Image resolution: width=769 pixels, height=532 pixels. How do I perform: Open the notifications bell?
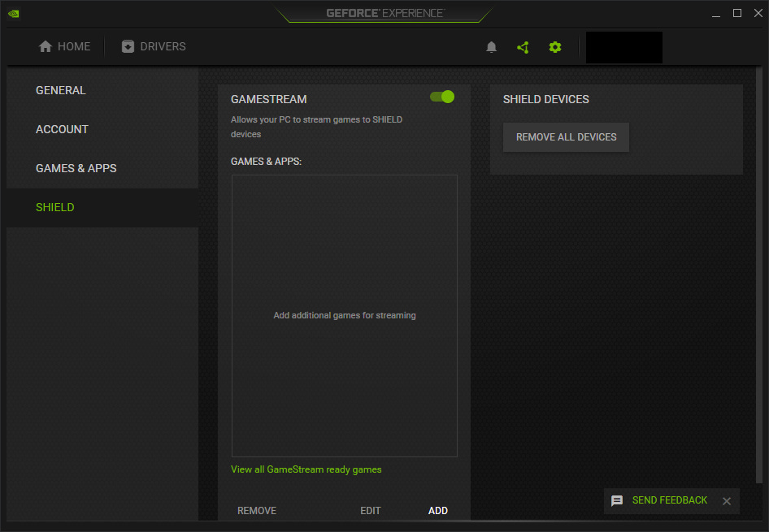point(492,47)
